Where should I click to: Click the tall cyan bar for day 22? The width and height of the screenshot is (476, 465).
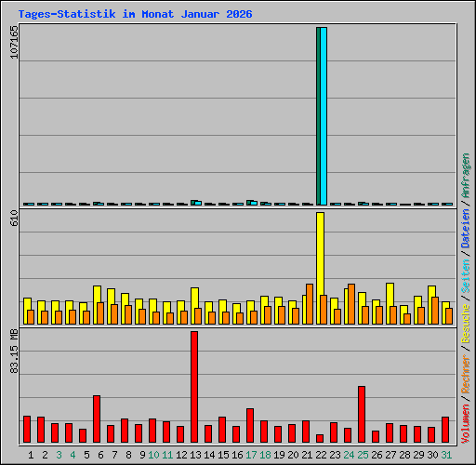point(324,116)
